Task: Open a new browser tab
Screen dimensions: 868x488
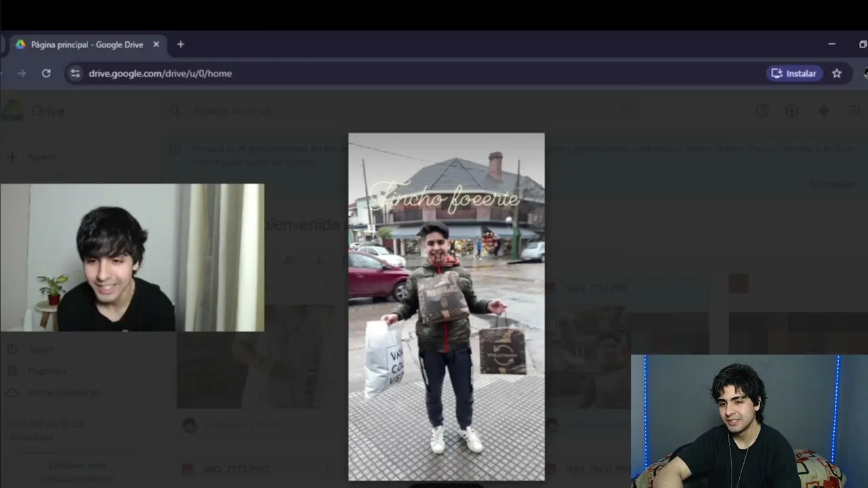Action: [180, 45]
